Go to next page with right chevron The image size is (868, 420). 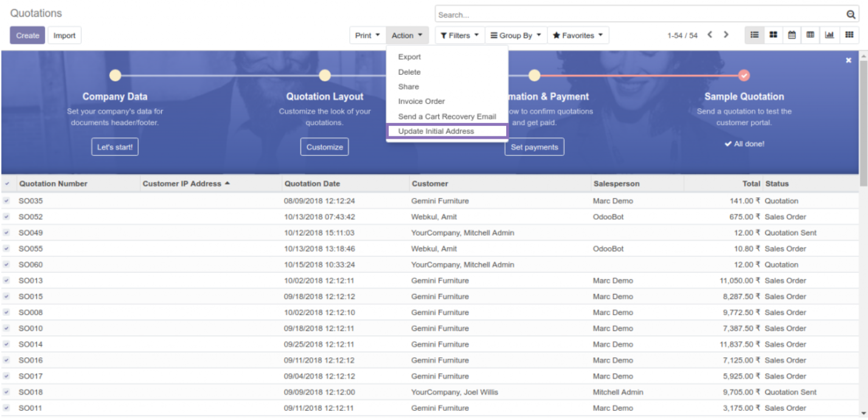coord(726,35)
